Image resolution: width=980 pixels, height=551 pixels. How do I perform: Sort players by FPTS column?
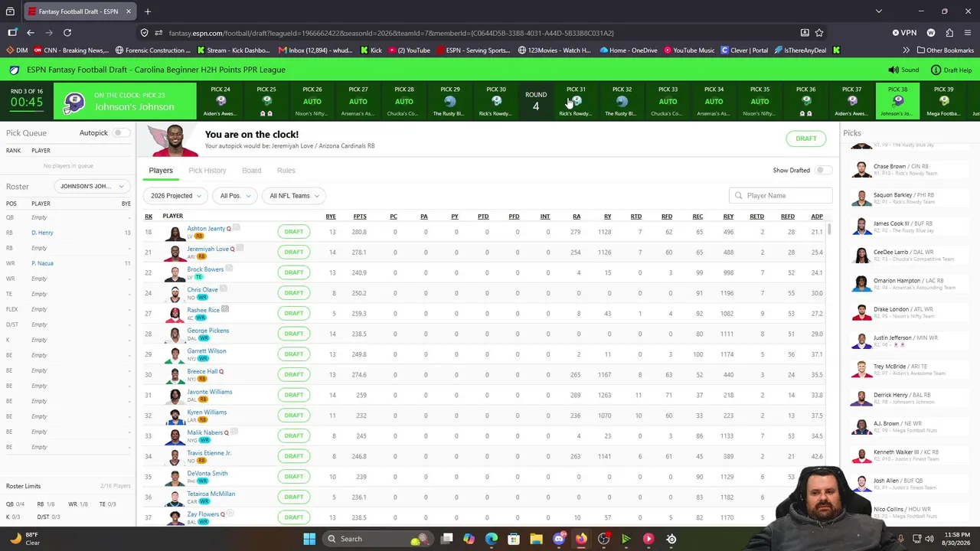(x=360, y=217)
